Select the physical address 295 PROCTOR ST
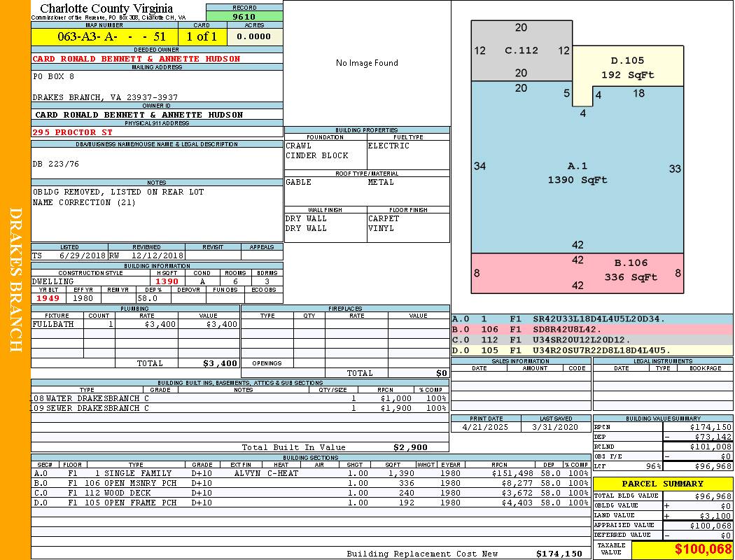The height and width of the screenshot is (560, 735). pyautogui.click(x=72, y=132)
